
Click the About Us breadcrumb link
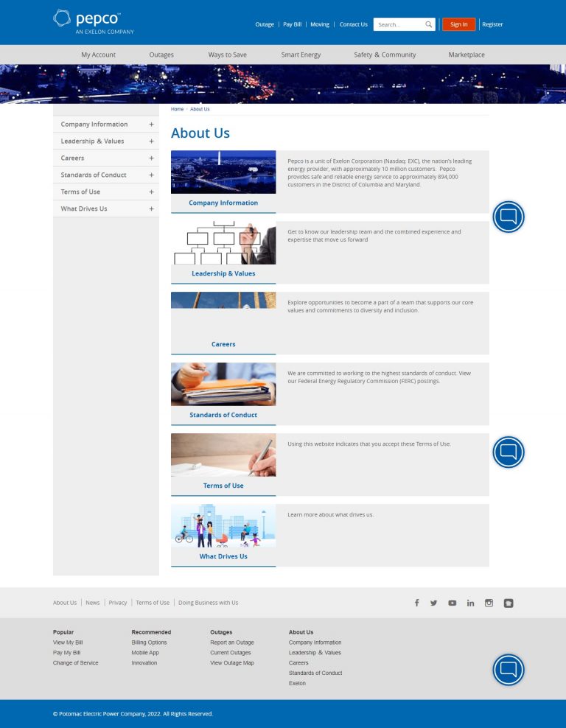point(200,109)
